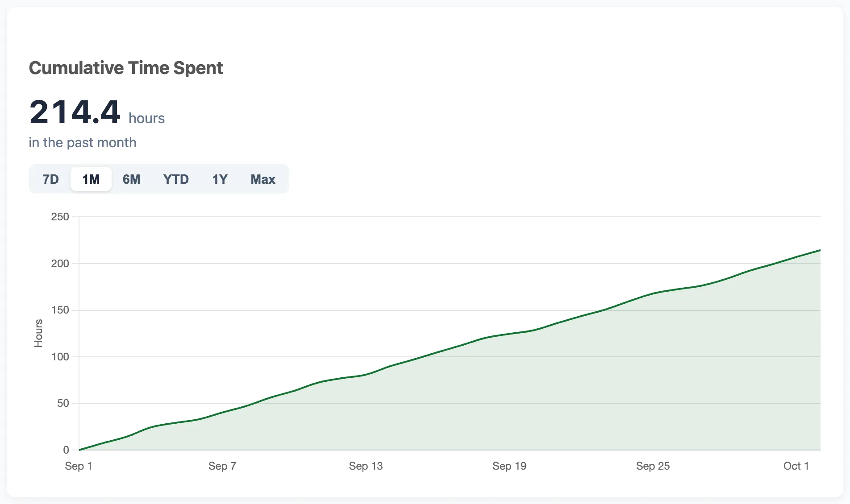The height and width of the screenshot is (504, 850).
Task: Click the vertical Hours axis title
Action: [x=38, y=333]
